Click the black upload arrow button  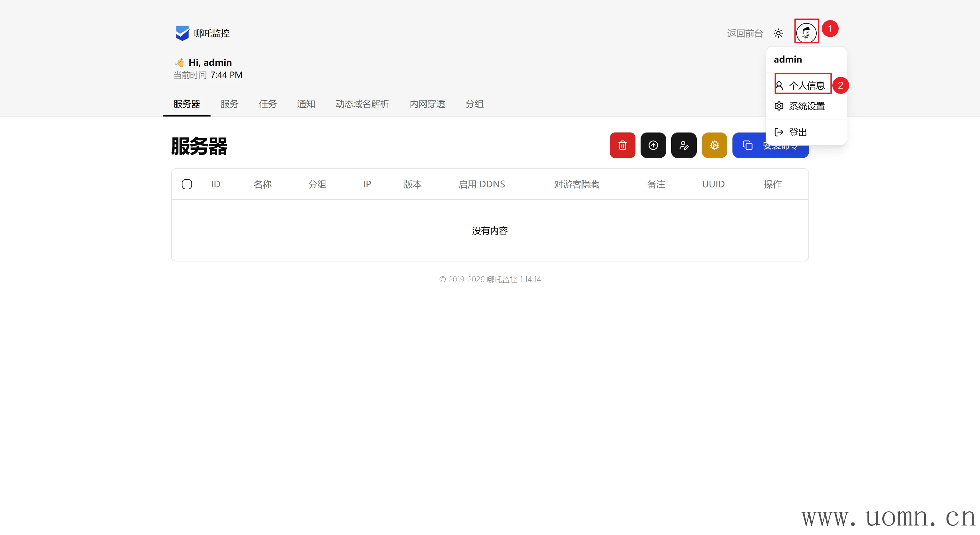click(653, 145)
